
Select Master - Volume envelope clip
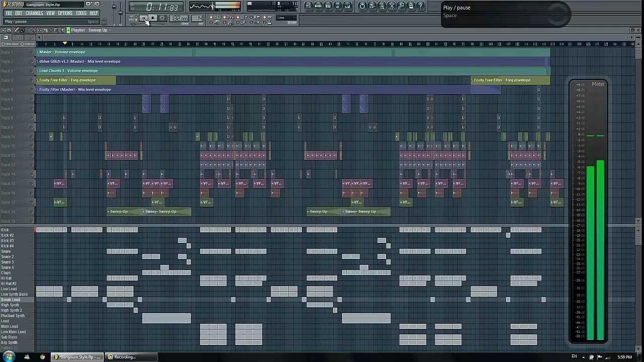pyautogui.click(x=292, y=52)
